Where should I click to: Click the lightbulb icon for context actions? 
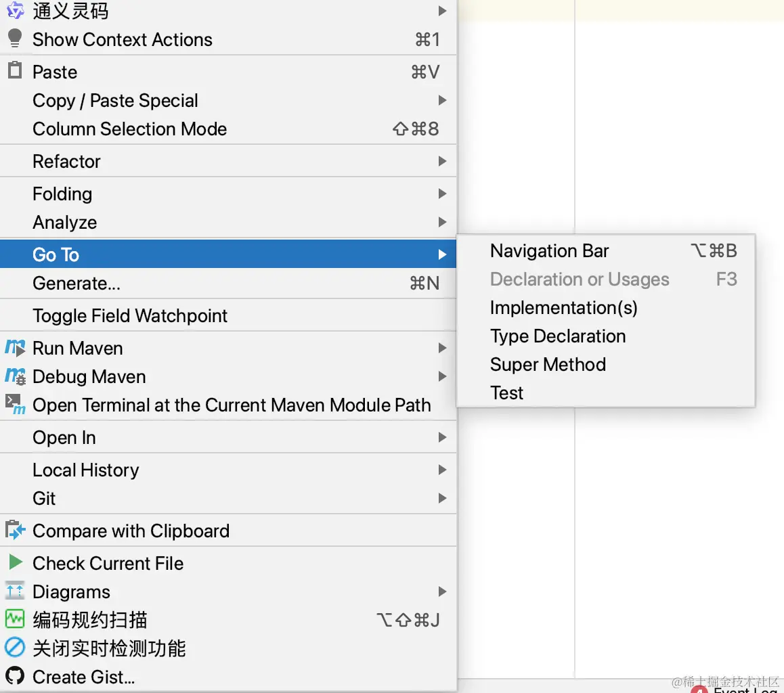(x=15, y=39)
